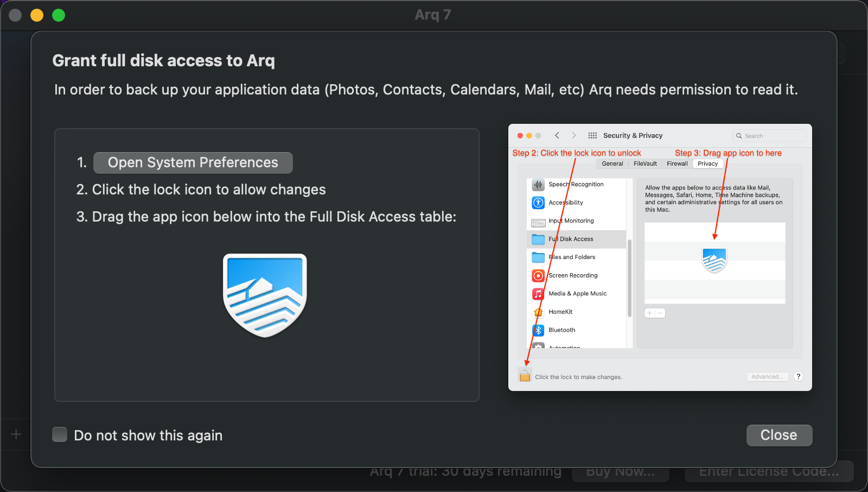Select the Media & Apple Music icon
Image resolution: width=868 pixels, height=492 pixels.
click(x=538, y=294)
